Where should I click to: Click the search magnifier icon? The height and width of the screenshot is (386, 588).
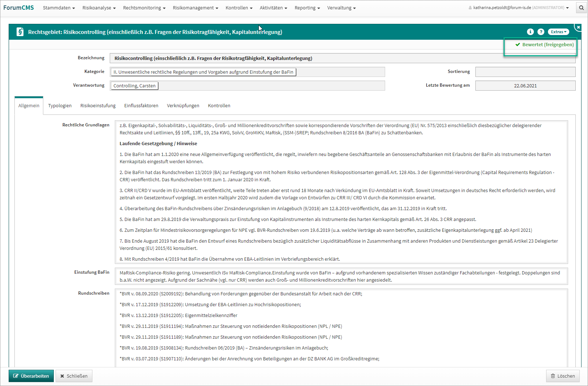(581, 8)
